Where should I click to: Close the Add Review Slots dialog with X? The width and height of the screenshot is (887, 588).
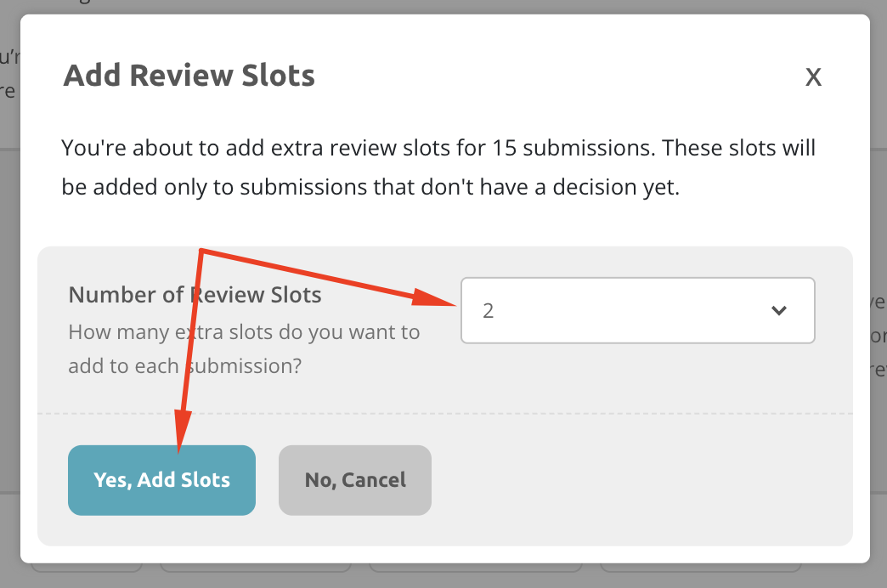[x=813, y=77]
